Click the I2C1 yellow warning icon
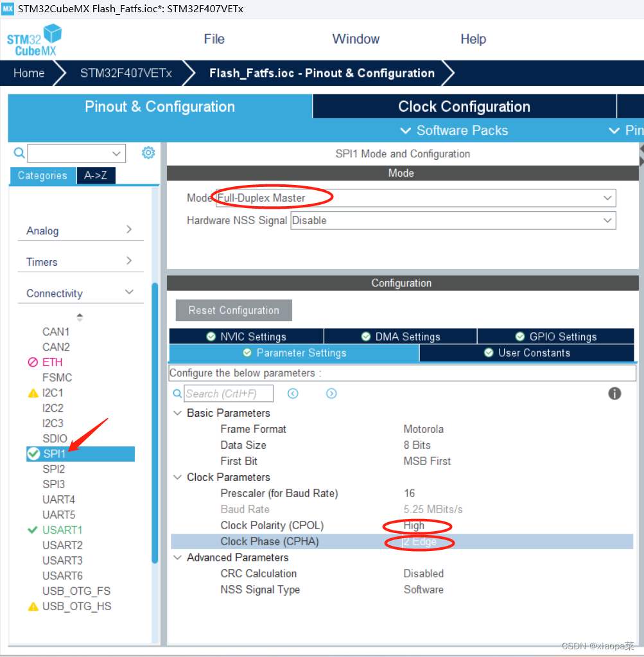The image size is (644, 657). click(33, 393)
